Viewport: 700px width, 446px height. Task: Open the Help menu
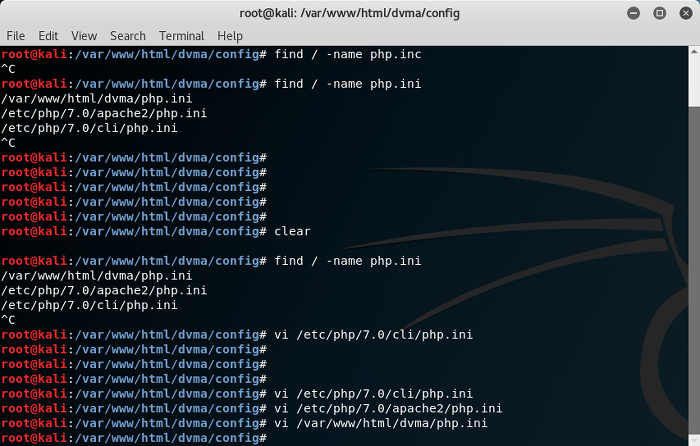[230, 36]
